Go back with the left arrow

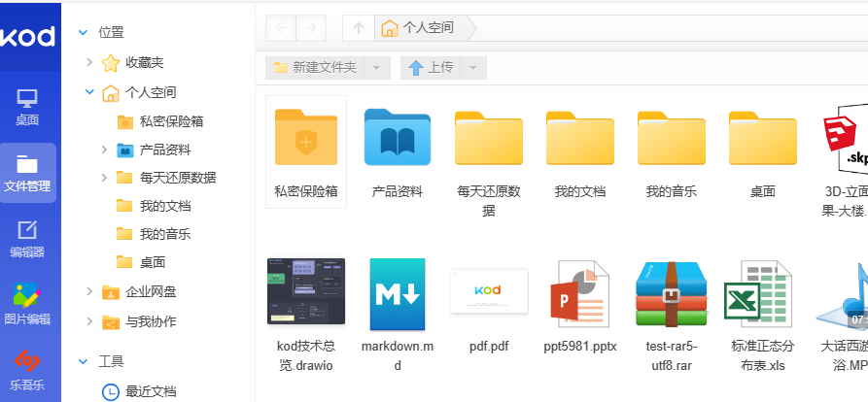pyautogui.click(x=281, y=28)
